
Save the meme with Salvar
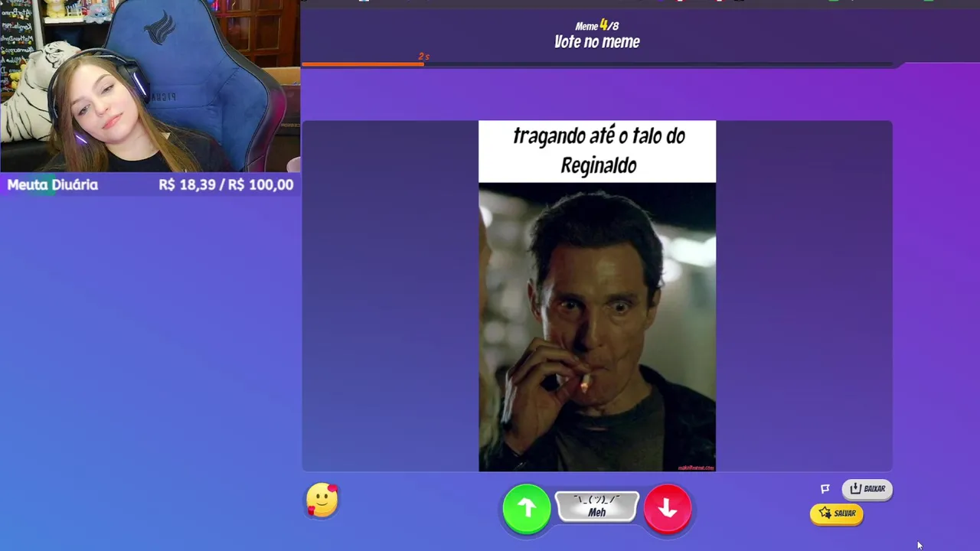837,514
